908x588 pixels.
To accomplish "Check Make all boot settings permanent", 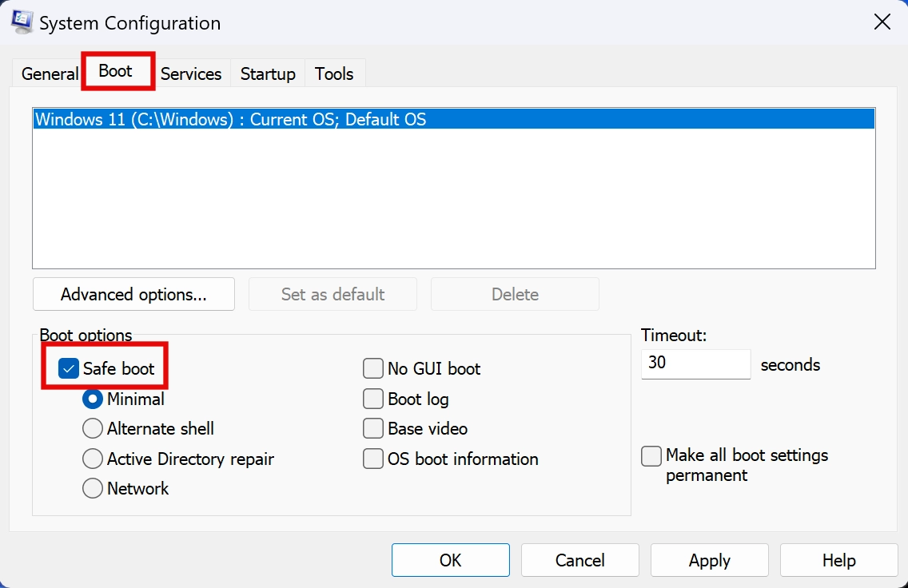I will [651, 456].
